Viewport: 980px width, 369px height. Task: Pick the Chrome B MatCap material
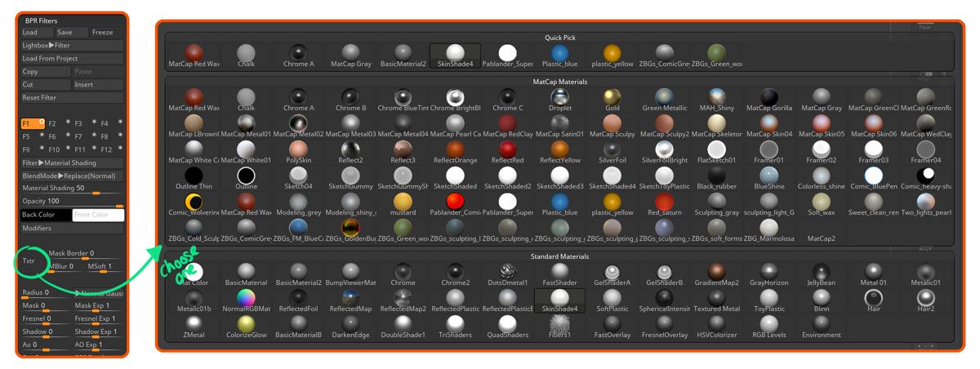(x=351, y=100)
